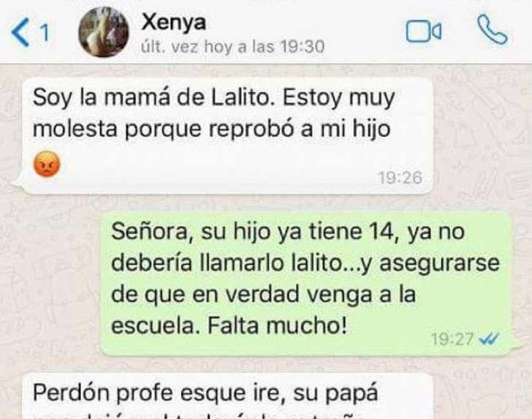Tap the word "Lalito" in first message
Image resolution: width=532 pixels, height=419 pixels.
(x=243, y=97)
